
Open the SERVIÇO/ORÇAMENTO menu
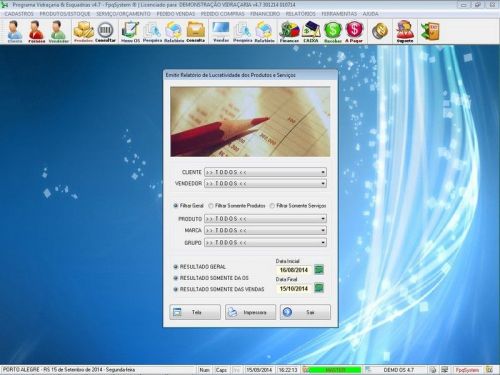(x=123, y=14)
